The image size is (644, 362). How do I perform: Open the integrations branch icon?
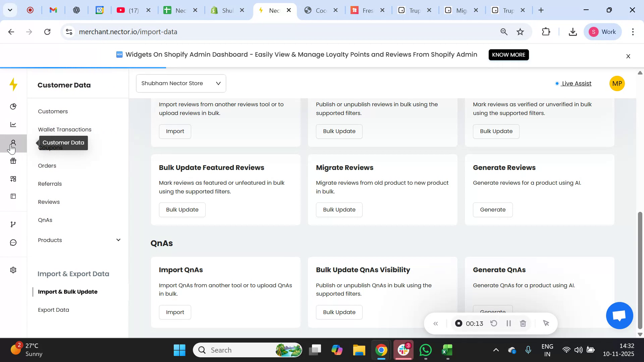[x=13, y=224]
